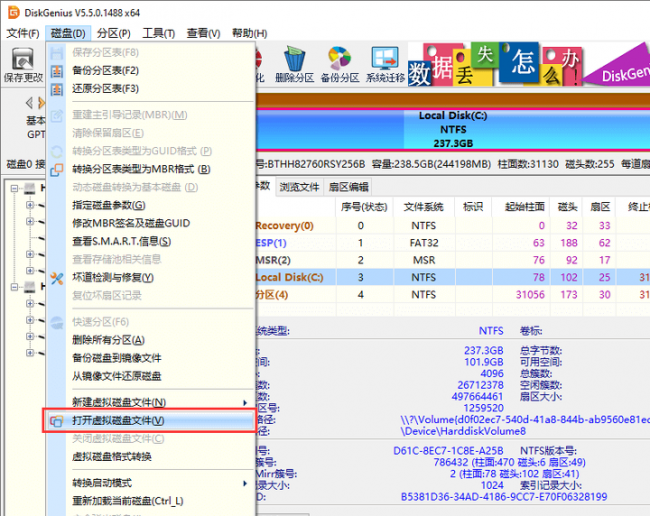Choose 指定磁盘参数(G) menu entry
The image size is (650, 516).
(x=151, y=205)
